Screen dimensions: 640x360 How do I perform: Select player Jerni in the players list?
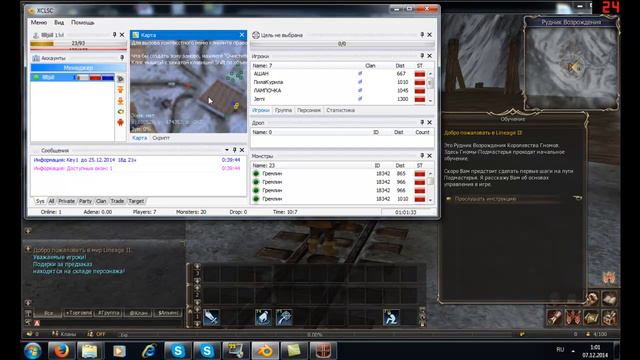[x=260, y=99]
